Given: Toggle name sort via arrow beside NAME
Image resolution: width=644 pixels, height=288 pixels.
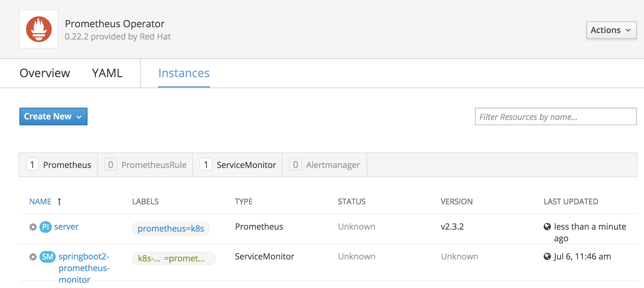Looking at the screenshot, I should [x=59, y=202].
